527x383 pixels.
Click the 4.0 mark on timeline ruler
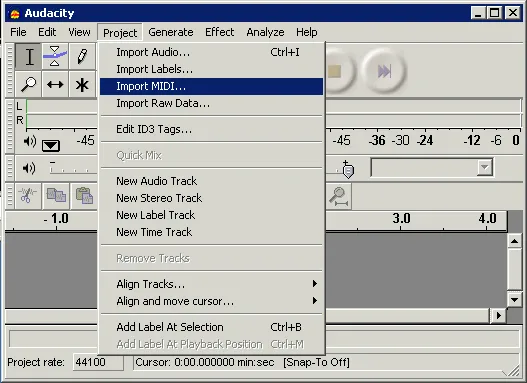[487, 218]
